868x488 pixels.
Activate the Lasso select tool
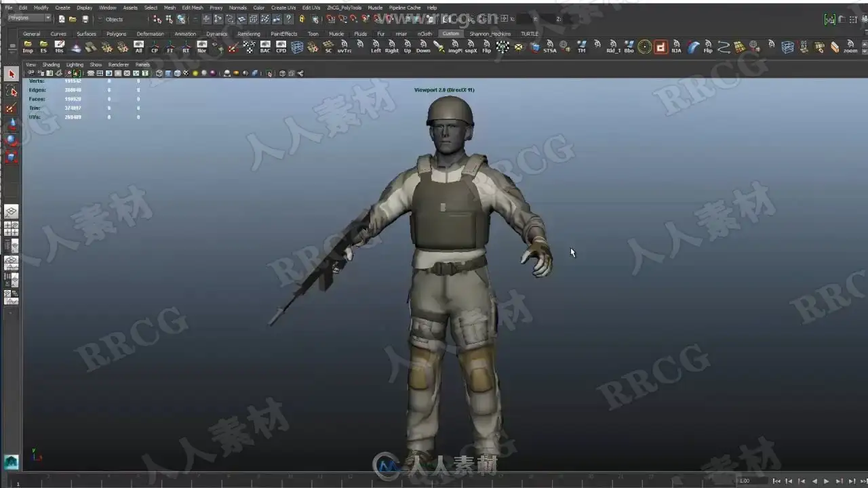pyautogui.click(x=11, y=91)
